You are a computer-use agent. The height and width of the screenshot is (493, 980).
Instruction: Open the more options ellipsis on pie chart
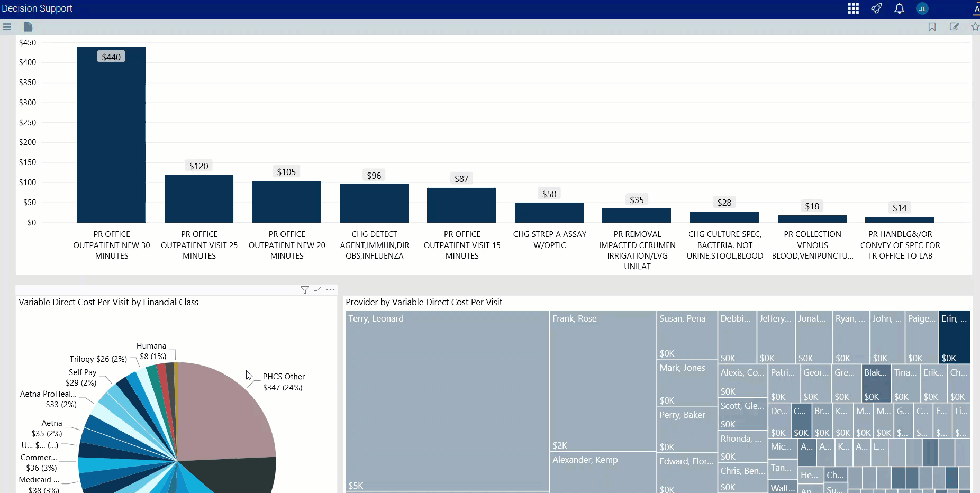click(330, 290)
